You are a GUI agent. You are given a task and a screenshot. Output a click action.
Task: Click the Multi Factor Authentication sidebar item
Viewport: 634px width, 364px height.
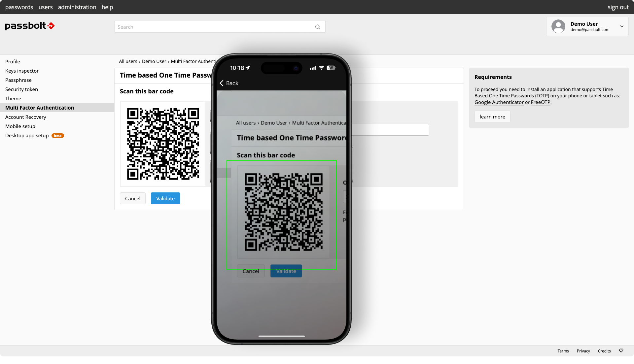pos(40,108)
